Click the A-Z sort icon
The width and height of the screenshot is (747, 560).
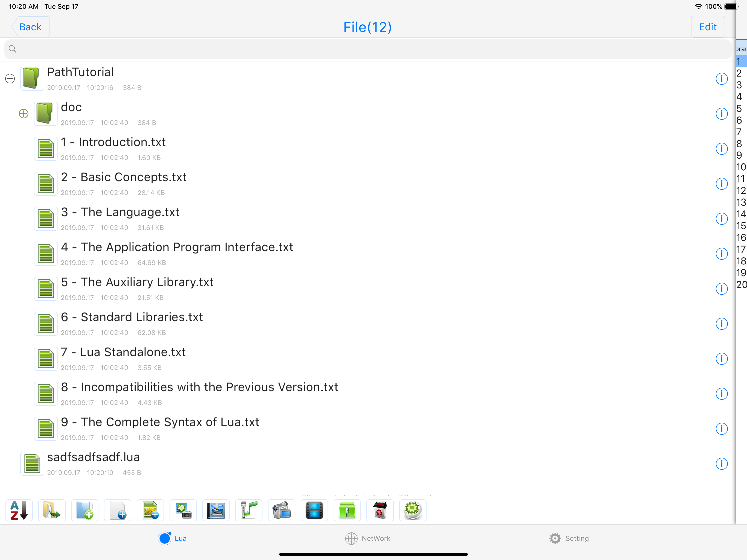(19, 510)
